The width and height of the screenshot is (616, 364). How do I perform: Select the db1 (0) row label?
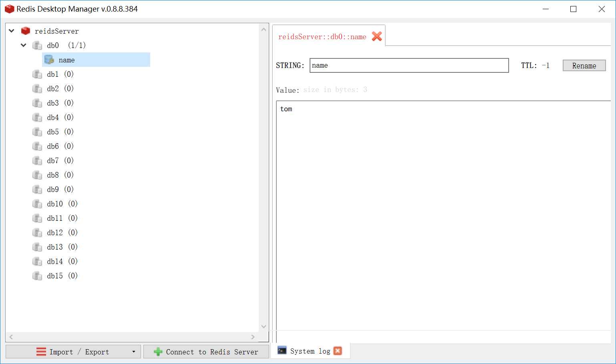pyautogui.click(x=60, y=74)
